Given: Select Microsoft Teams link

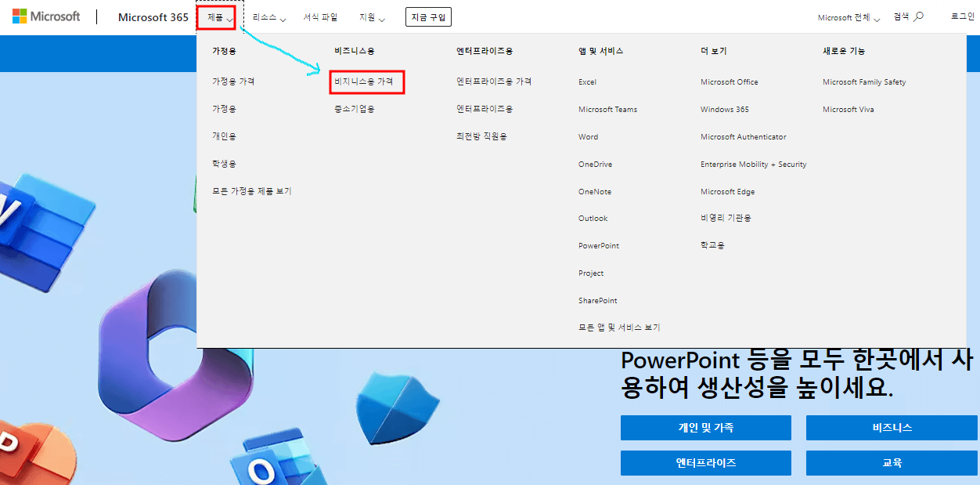Looking at the screenshot, I should click(608, 109).
